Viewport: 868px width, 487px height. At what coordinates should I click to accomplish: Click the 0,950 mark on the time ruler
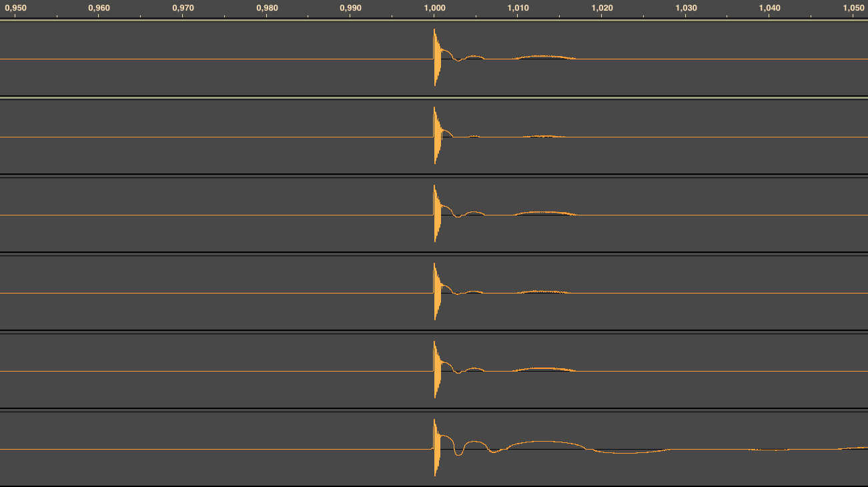click(x=16, y=8)
